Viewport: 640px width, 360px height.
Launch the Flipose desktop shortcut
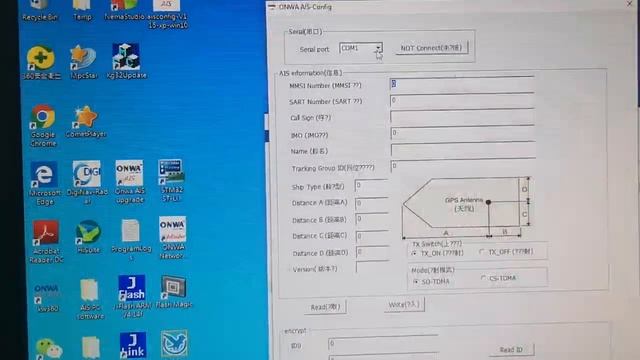click(x=88, y=237)
